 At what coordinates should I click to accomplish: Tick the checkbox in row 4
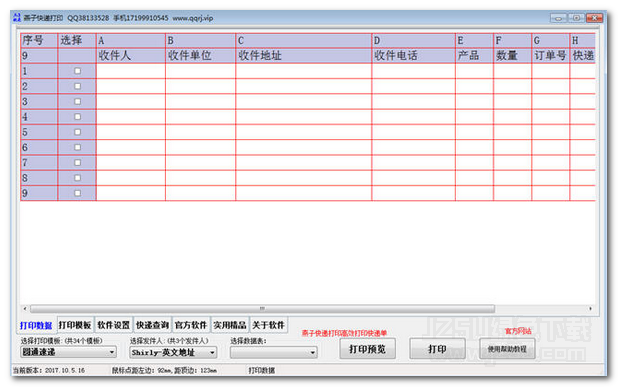pos(77,117)
